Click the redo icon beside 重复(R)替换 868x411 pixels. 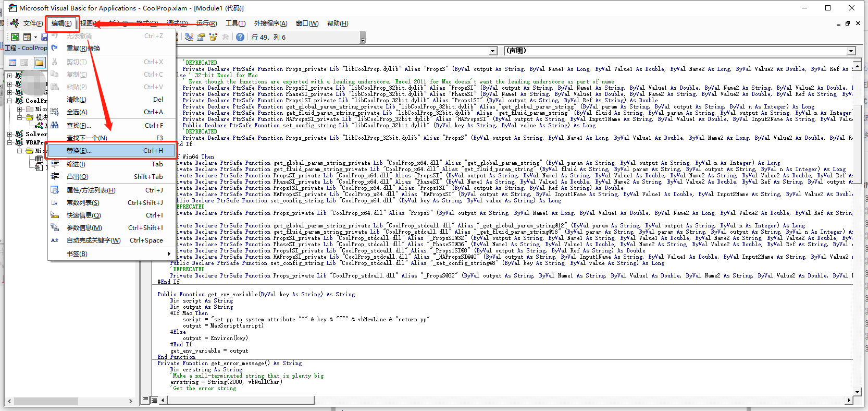click(55, 48)
